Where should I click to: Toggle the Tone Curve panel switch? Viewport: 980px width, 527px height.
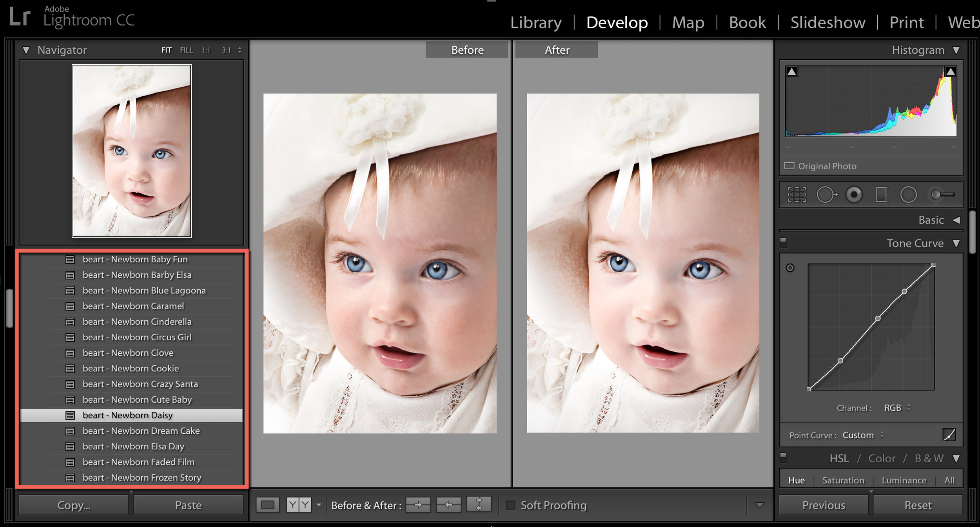point(783,242)
